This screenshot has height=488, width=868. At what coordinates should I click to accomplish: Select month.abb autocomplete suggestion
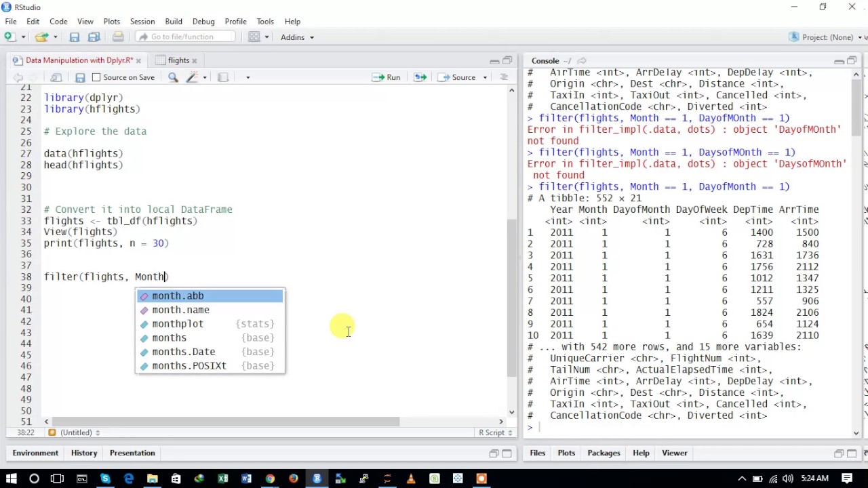(210, 296)
